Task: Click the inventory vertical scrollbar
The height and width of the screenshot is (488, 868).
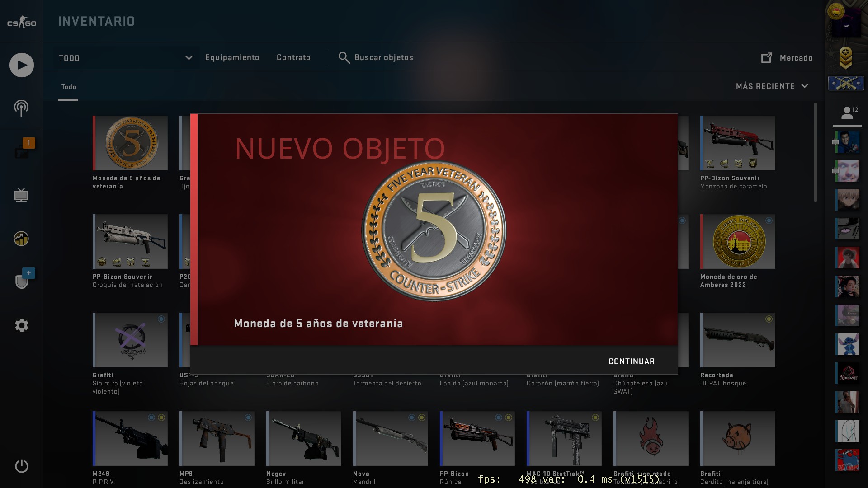Action: pos(816,152)
